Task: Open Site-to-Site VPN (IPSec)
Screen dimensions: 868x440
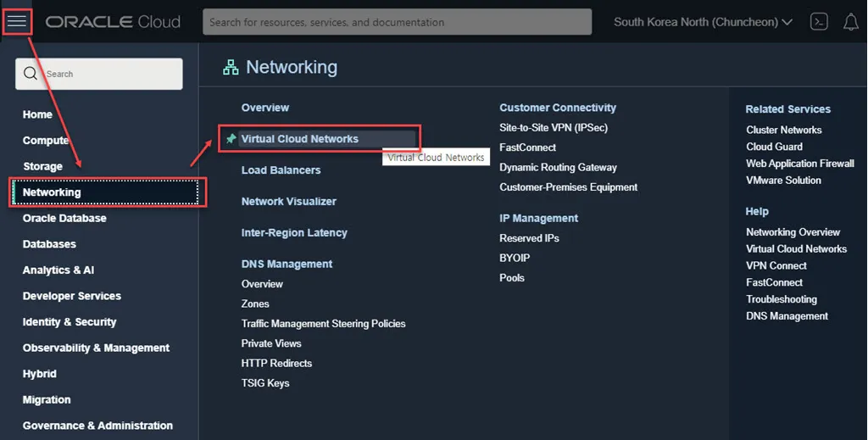Action: (553, 128)
